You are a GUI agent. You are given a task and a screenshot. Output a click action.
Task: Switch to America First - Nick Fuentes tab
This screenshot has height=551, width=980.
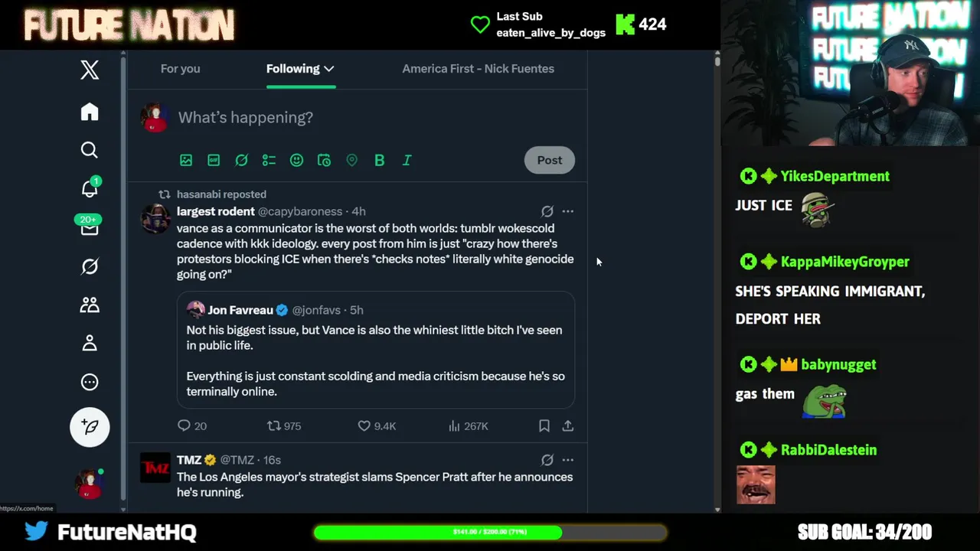479,69
